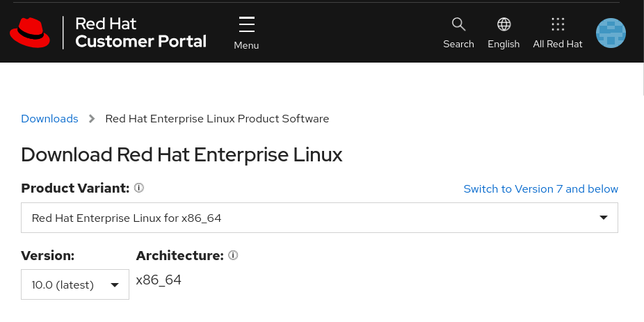
Task: Click the page scrollbar at right edge
Action: point(643,78)
